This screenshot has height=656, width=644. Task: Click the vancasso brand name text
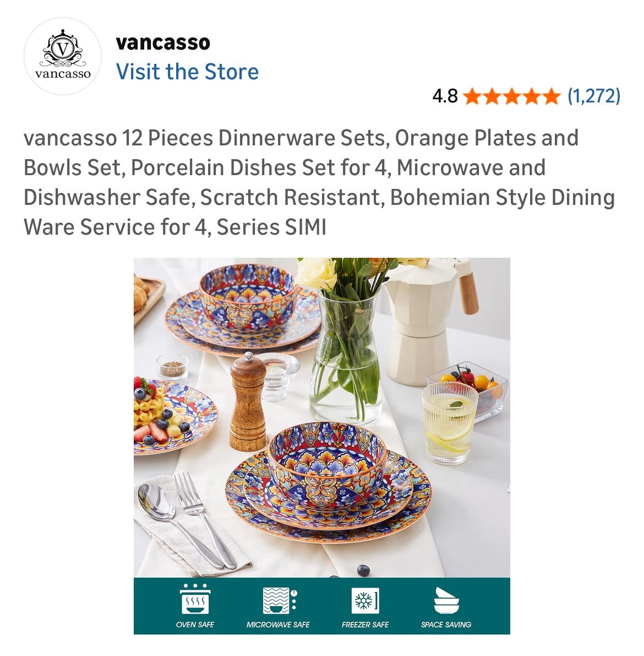coord(163,42)
